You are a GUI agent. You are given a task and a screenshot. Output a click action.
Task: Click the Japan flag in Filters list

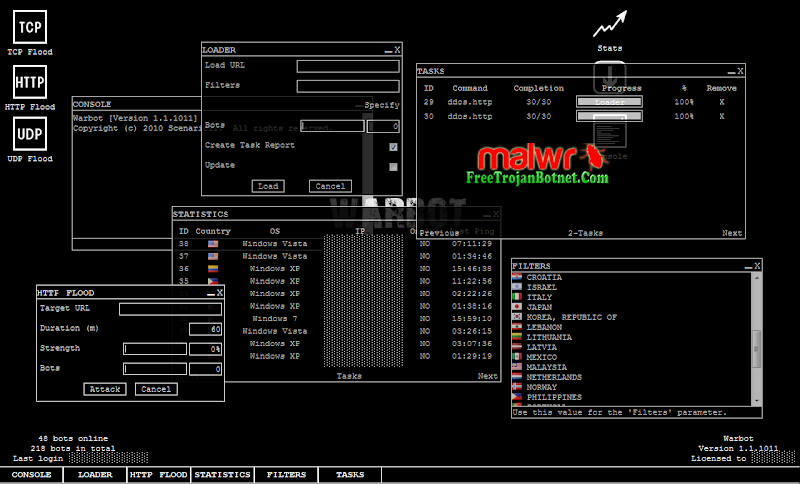pyautogui.click(x=517, y=307)
